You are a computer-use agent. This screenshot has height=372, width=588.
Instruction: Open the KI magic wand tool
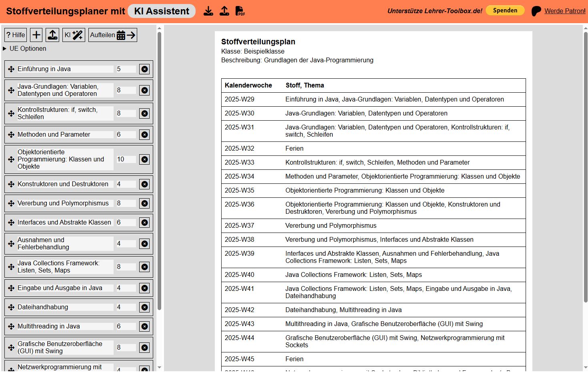coord(74,35)
